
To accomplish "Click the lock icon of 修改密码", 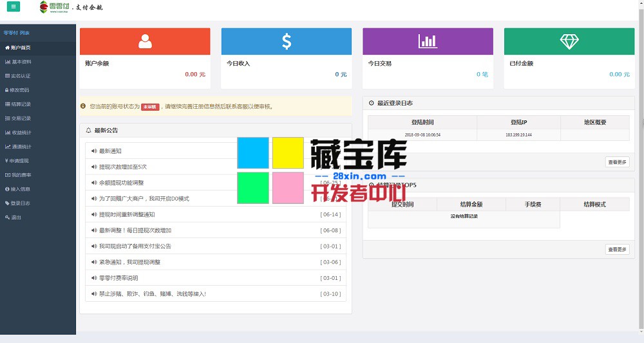I will 6,90.
